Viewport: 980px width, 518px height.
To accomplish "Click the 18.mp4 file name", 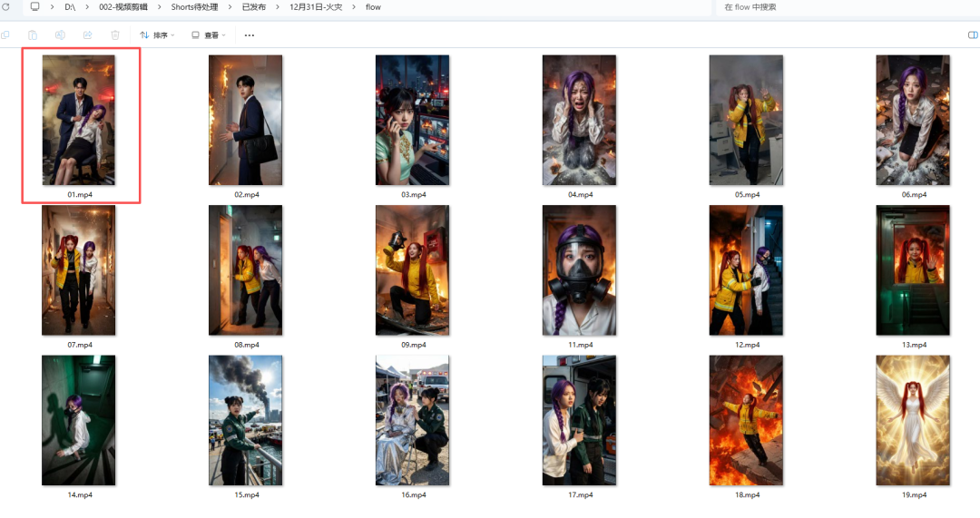I will point(748,495).
